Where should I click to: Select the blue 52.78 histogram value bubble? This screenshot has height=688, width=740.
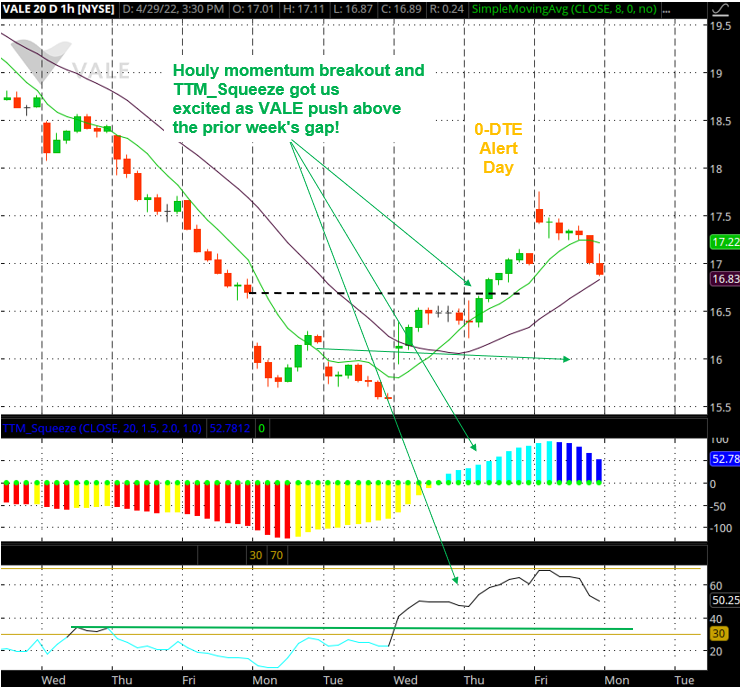click(725, 459)
